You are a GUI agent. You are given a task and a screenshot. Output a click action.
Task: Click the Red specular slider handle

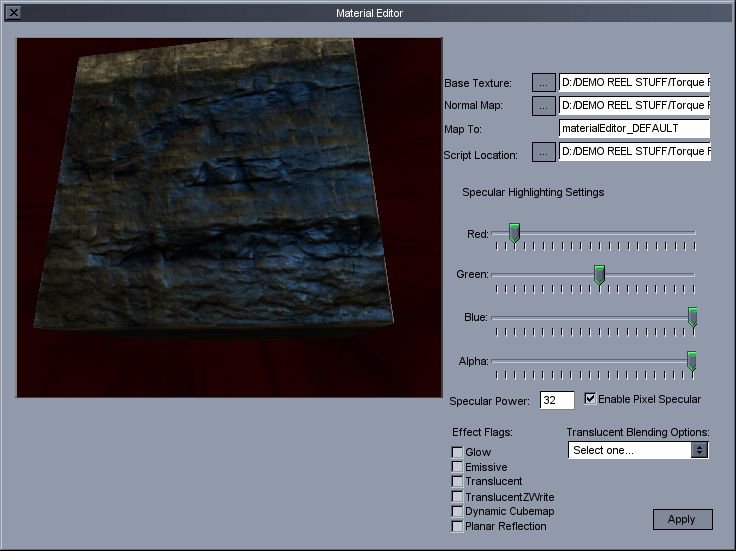click(514, 233)
